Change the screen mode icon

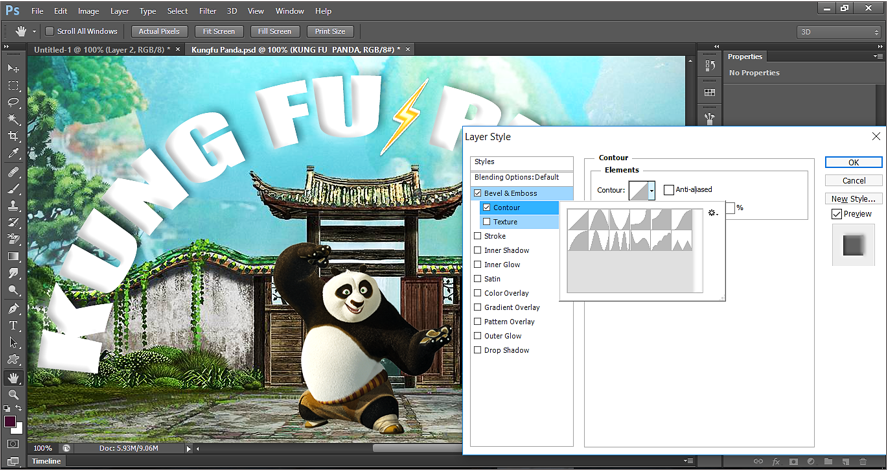pos(13,461)
